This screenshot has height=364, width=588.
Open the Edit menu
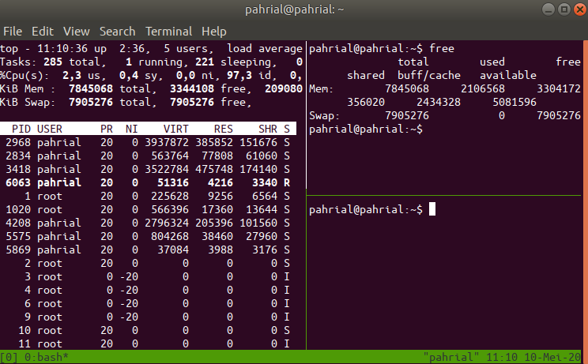pos(43,32)
